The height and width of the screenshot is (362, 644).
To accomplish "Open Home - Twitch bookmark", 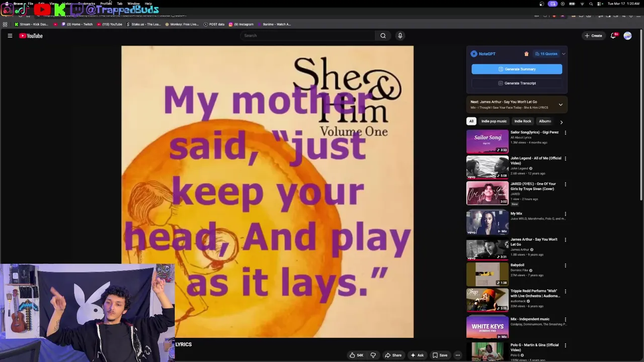I will 76,24.
